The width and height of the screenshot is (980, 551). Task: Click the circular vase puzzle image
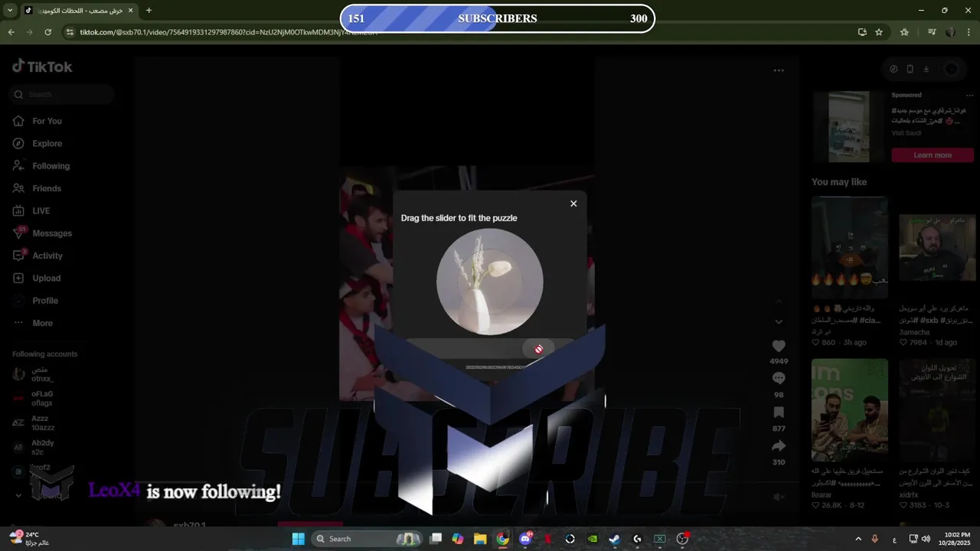(490, 282)
